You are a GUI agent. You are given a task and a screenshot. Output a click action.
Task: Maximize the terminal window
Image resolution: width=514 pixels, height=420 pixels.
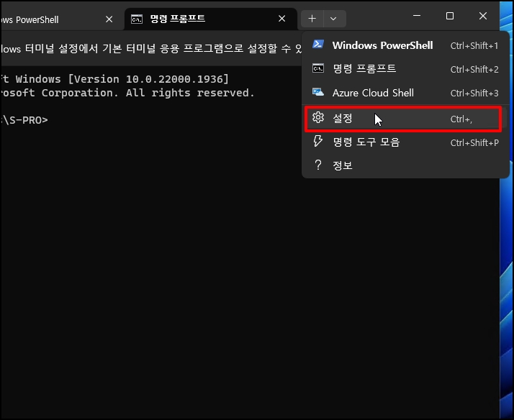[450, 16]
